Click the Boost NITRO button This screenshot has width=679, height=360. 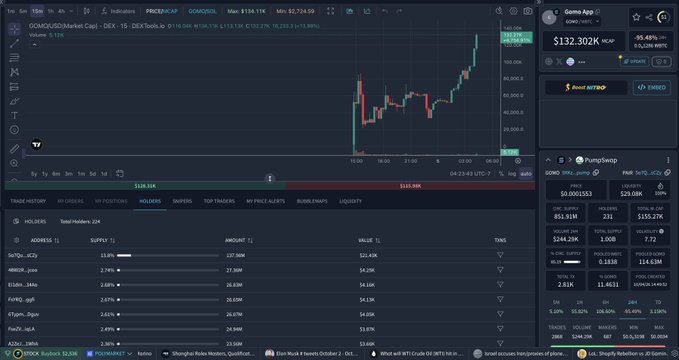[585, 88]
